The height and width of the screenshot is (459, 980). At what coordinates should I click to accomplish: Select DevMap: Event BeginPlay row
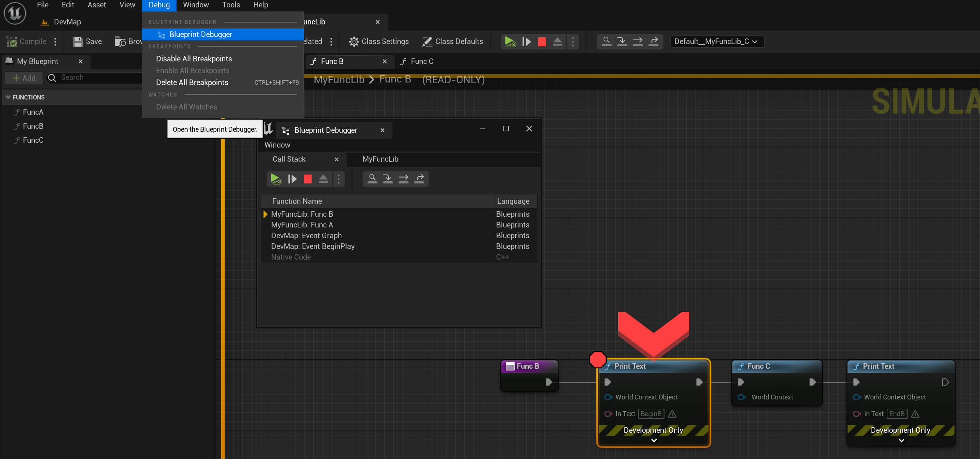(399, 246)
